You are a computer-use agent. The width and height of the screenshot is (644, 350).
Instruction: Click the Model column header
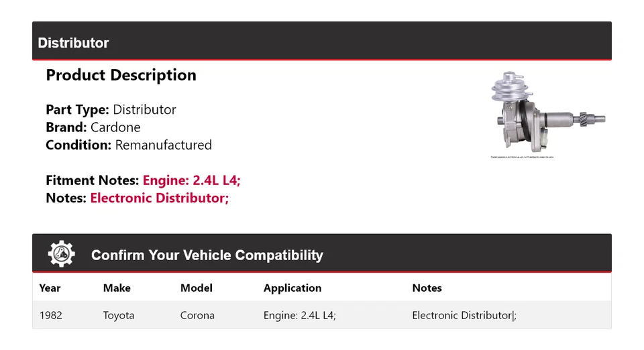pos(196,288)
